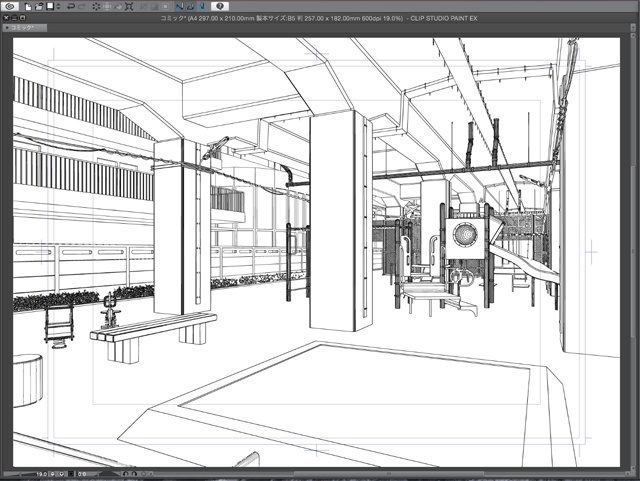Deselect using the toolbar icon
The image size is (640, 481).
point(143,7)
